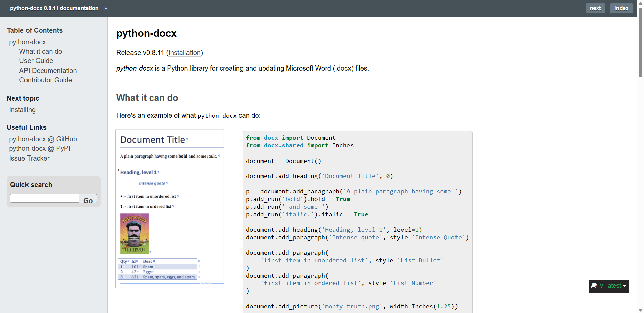Focus the Quick search text field
The image size is (644, 313).
[45, 198]
